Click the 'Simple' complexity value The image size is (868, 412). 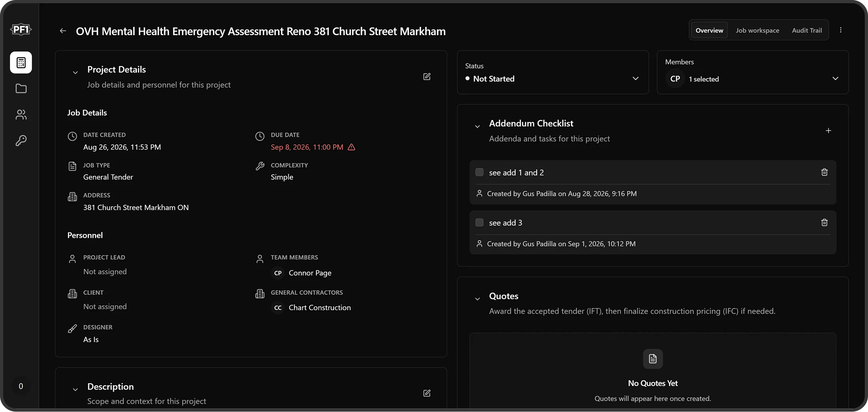coord(282,177)
